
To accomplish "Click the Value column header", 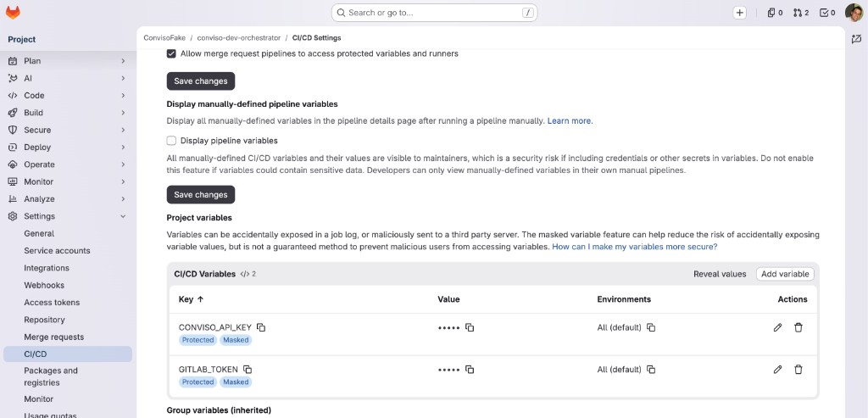I will click(448, 299).
